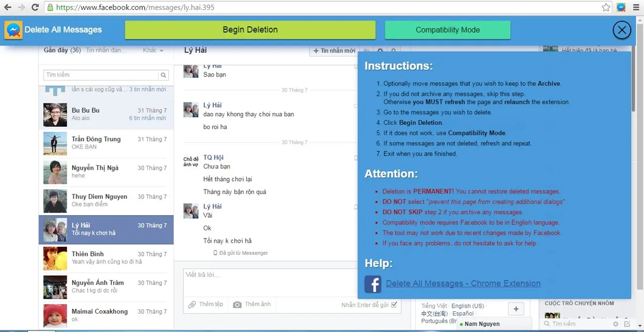Reload the page with the refresh icon
Image resolution: width=644 pixels, height=332 pixels.
tap(35, 7)
